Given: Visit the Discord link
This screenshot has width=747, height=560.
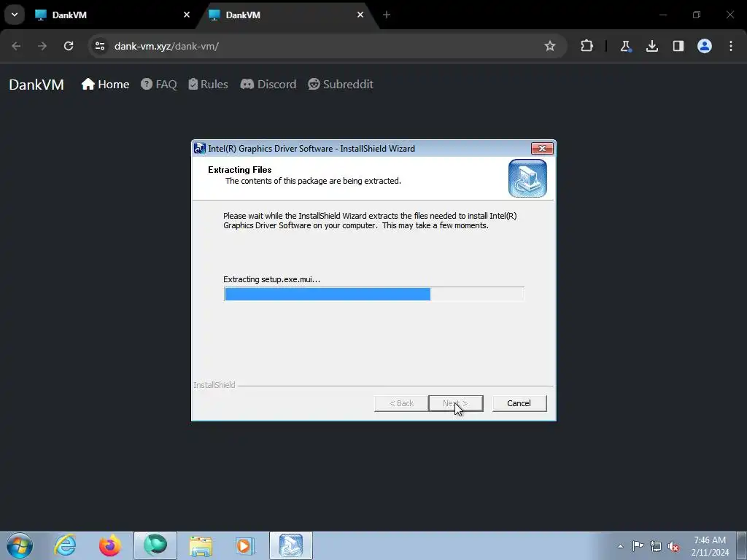Looking at the screenshot, I should coord(268,85).
